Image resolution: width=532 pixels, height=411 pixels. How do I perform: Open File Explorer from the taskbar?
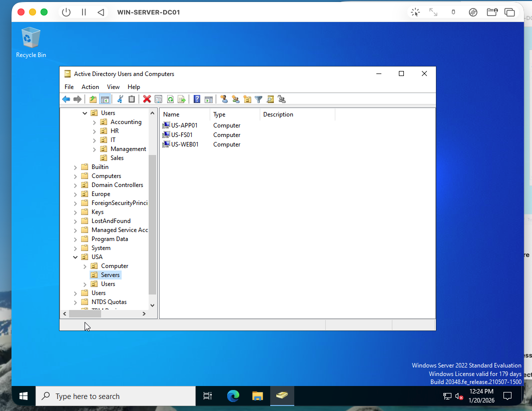click(x=257, y=395)
